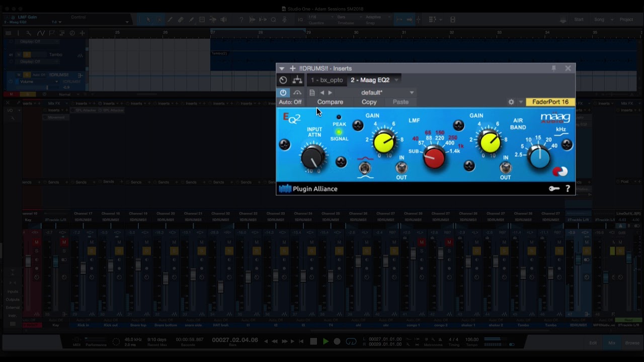Toggle the transport Loop button

pyautogui.click(x=351, y=341)
